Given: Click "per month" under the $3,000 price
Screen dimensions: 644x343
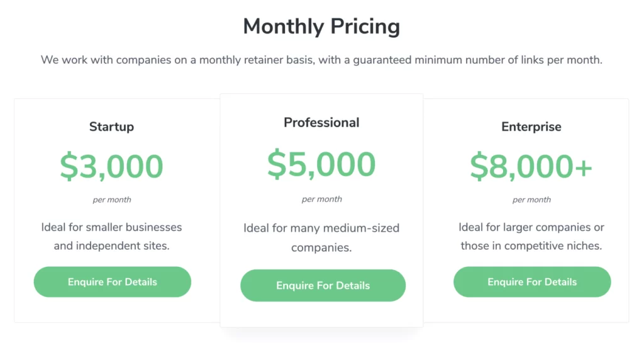Looking at the screenshot, I should (112, 200).
